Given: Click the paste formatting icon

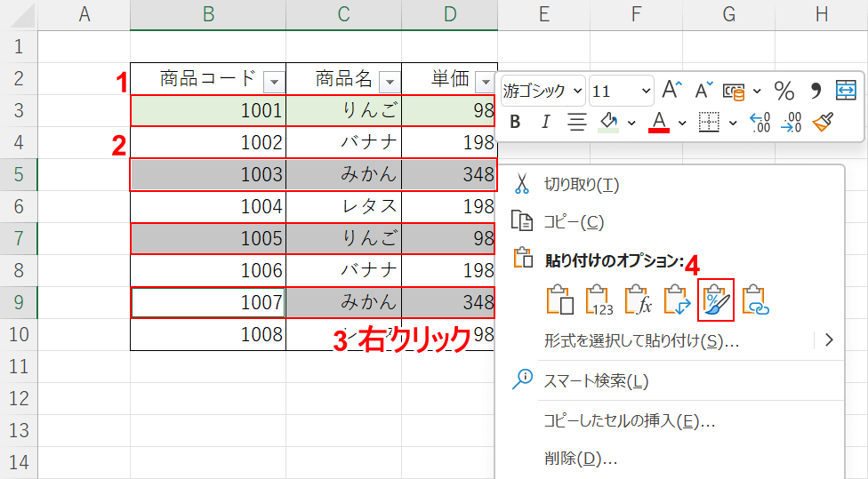Looking at the screenshot, I should pos(717,300).
